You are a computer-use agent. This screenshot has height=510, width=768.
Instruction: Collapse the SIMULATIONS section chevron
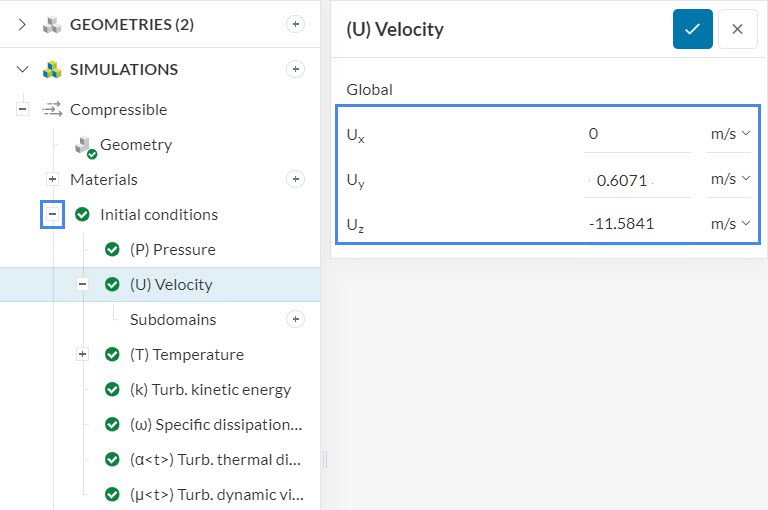pyautogui.click(x=23, y=70)
